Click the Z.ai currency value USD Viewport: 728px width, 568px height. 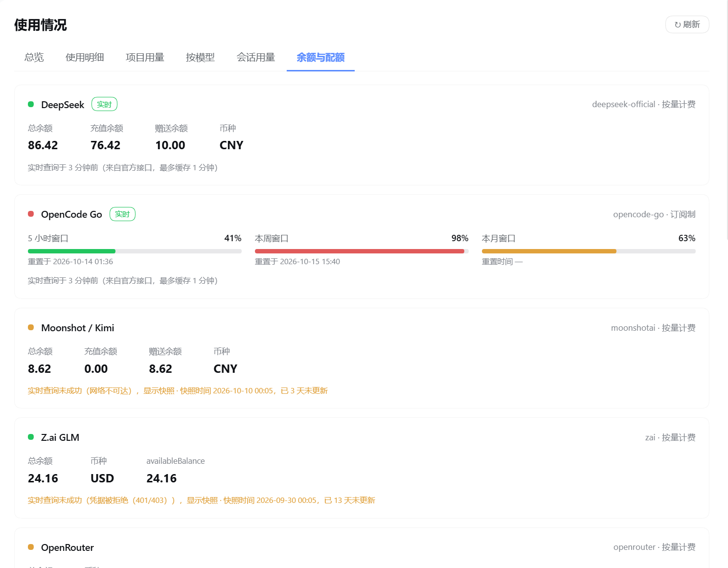click(x=102, y=478)
